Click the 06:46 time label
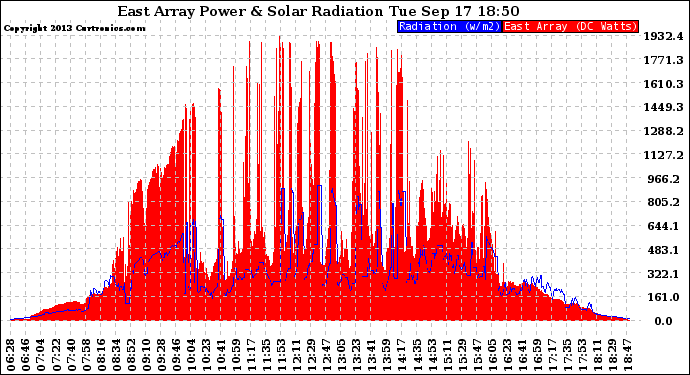 tap(26, 354)
